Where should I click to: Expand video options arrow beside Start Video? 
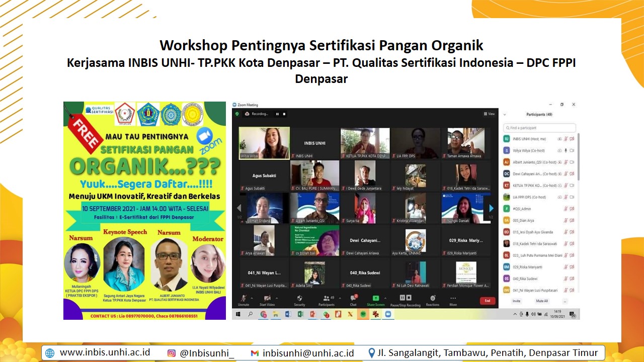pos(276,298)
